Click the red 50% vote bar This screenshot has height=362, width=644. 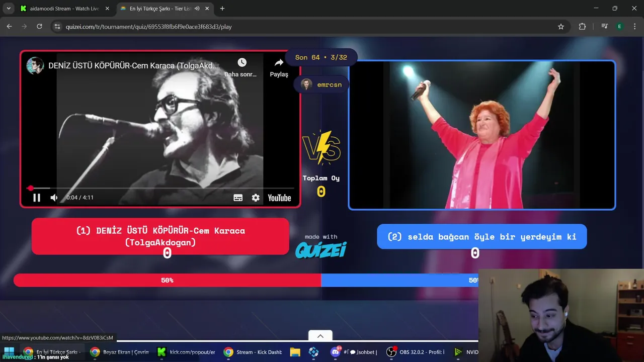point(167,280)
